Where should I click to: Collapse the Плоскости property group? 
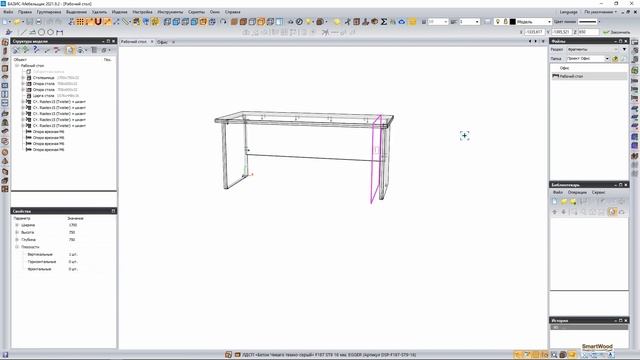(x=17, y=247)
